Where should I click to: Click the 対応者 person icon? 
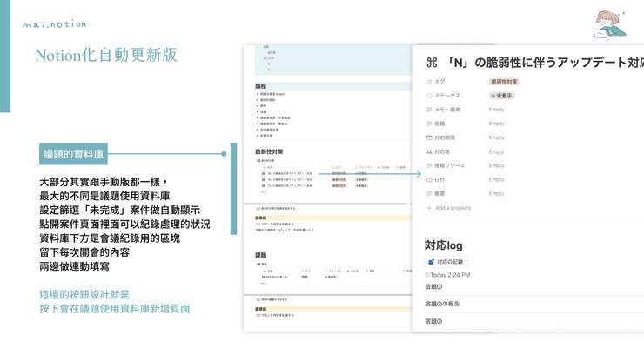pos(429,151)
